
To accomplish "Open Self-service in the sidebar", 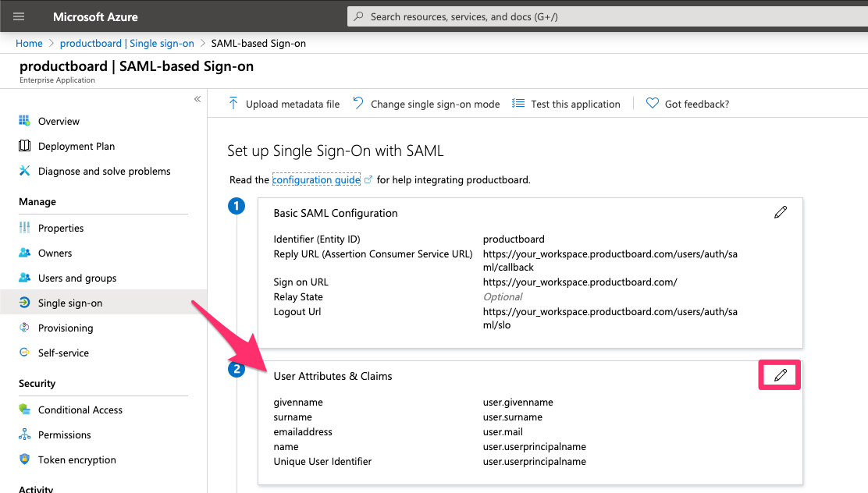I will pyautogui.click(x=63, y=353).
